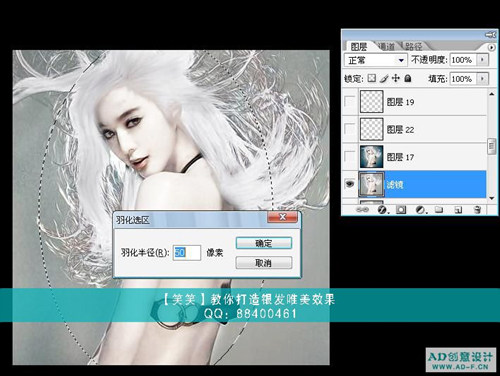Lock transparent pixels icon
Viewport: 500px width, 376px height.
[372, 78]
